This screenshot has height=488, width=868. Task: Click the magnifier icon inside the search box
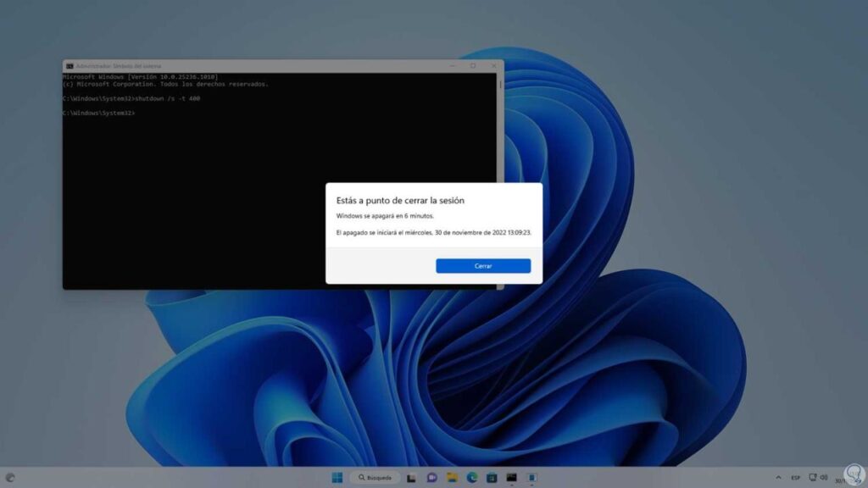361,477
